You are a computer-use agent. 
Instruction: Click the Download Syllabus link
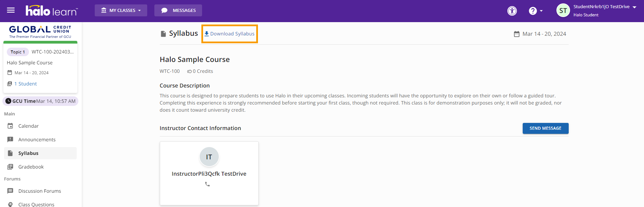(x=229, y=34)
